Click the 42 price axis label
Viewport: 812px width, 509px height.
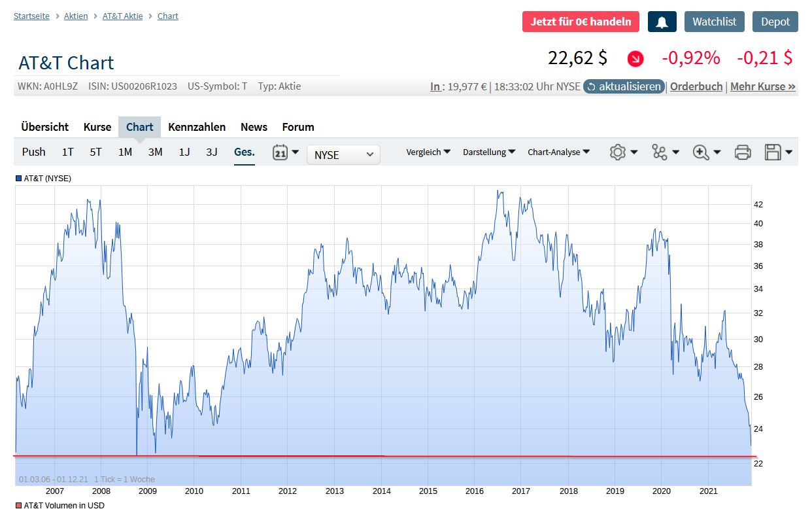758,204
